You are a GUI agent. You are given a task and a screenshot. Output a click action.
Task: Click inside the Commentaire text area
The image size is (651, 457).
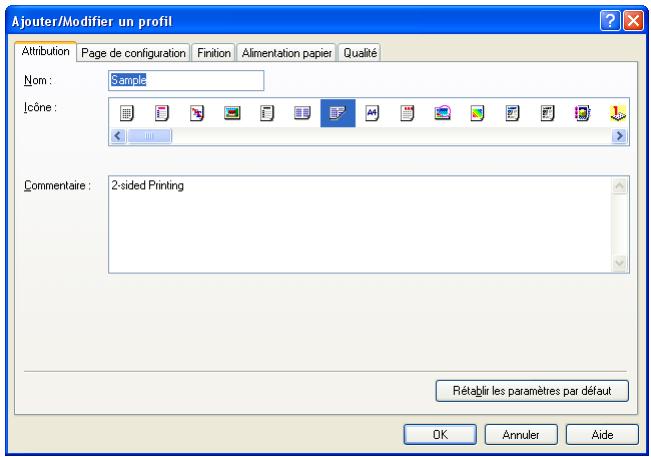pyautogui.click(x=360, y=225)
